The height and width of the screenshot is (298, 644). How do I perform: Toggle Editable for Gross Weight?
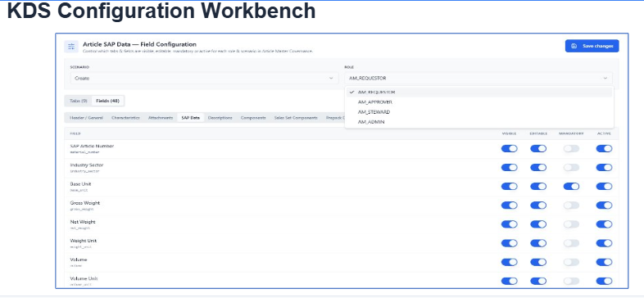pos(538,205)
